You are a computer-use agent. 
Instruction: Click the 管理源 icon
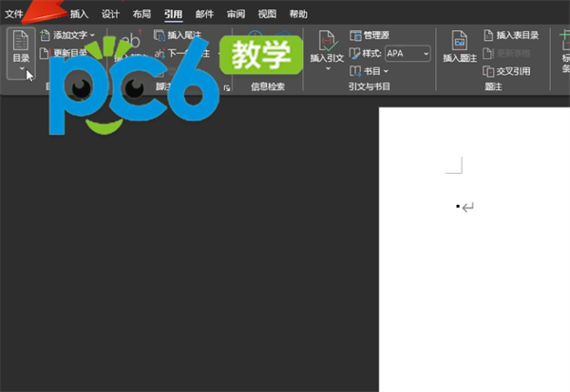(355, 36)
